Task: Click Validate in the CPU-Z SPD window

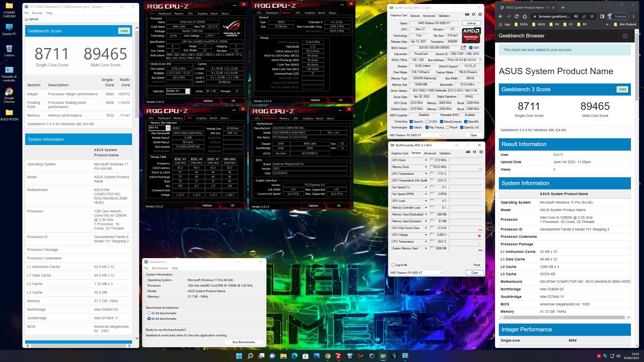Action: pos(207,205)
